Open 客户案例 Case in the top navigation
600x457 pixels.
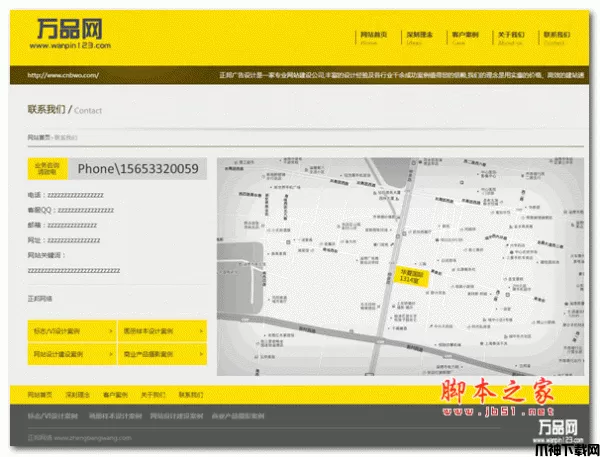[x=465, y=38]
